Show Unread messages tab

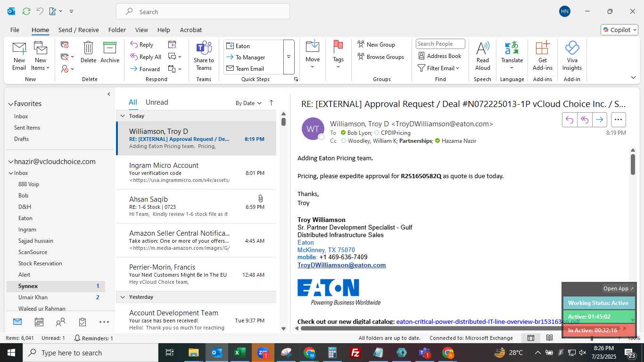[157, 102]
